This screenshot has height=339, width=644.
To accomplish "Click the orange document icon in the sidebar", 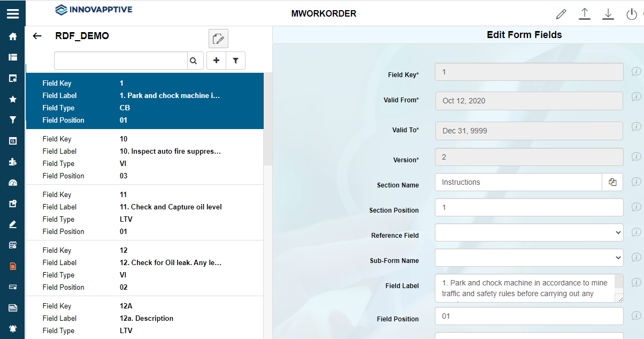I will [x=13, y=266].
